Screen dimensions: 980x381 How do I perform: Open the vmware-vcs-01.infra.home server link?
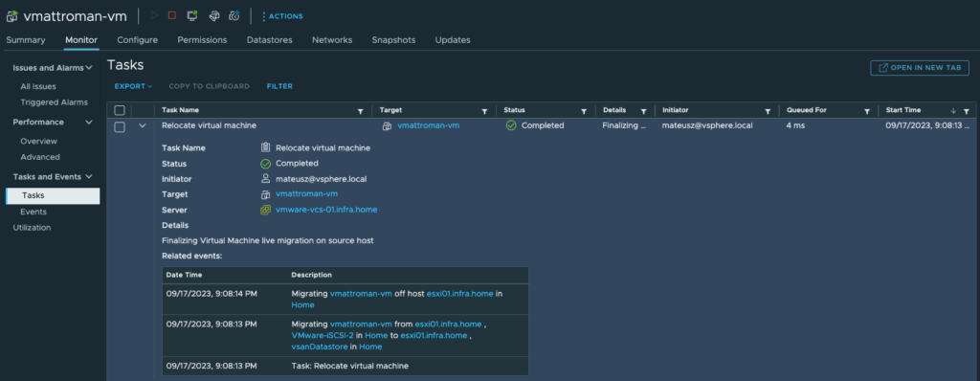326,210
